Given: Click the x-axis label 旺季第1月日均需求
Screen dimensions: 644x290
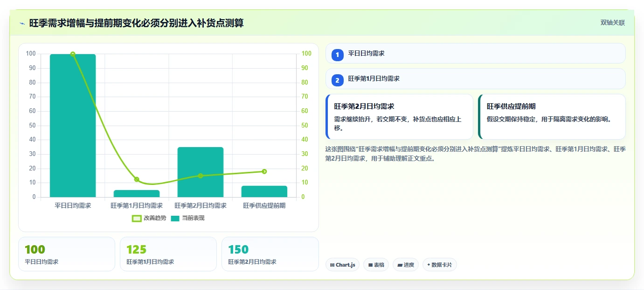Looking at the screenshot, I should 137,205.
